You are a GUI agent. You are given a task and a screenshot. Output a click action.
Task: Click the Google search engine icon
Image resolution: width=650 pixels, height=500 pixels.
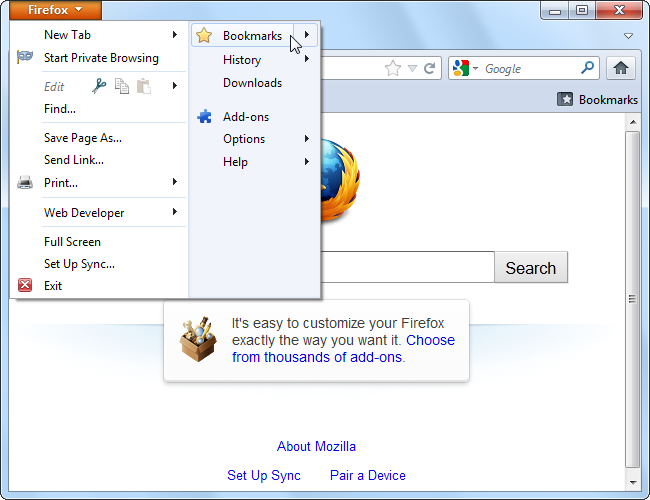click(461, 68)
